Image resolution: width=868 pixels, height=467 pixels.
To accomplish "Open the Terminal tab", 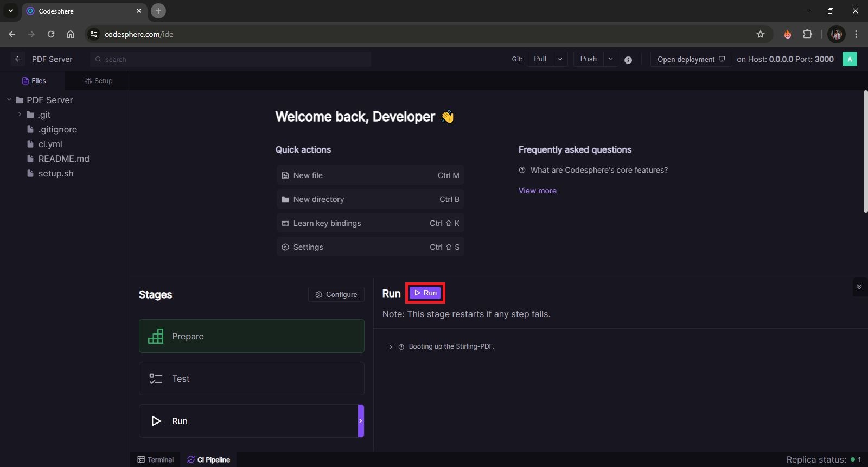I will tap(156, 459).
